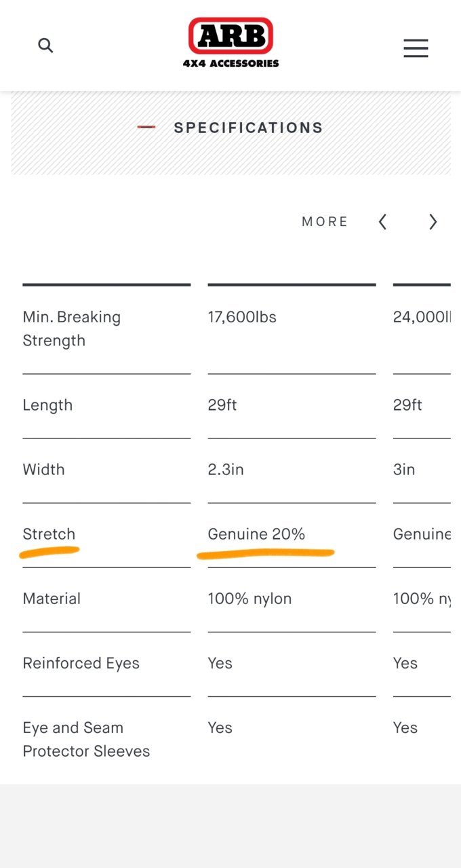461x868 pixels.
Task: Click Eye and Seam Protector Sleeves label
Action: (86, 739)
